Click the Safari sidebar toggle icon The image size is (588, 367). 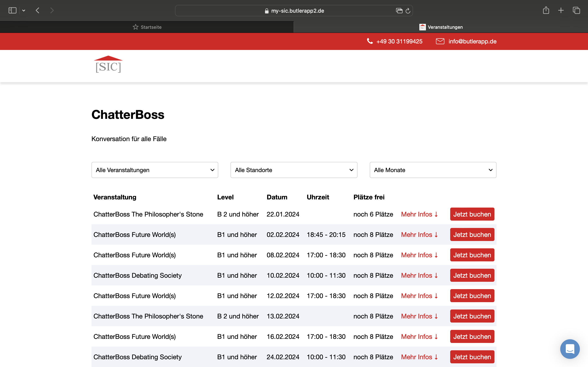click(x=12, y=10)
